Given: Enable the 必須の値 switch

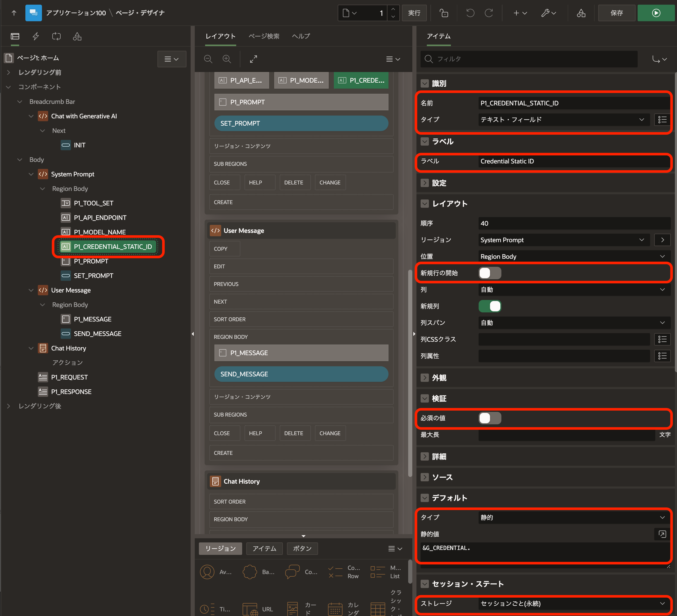Looking at the screenshot, I should pos(489,418).
